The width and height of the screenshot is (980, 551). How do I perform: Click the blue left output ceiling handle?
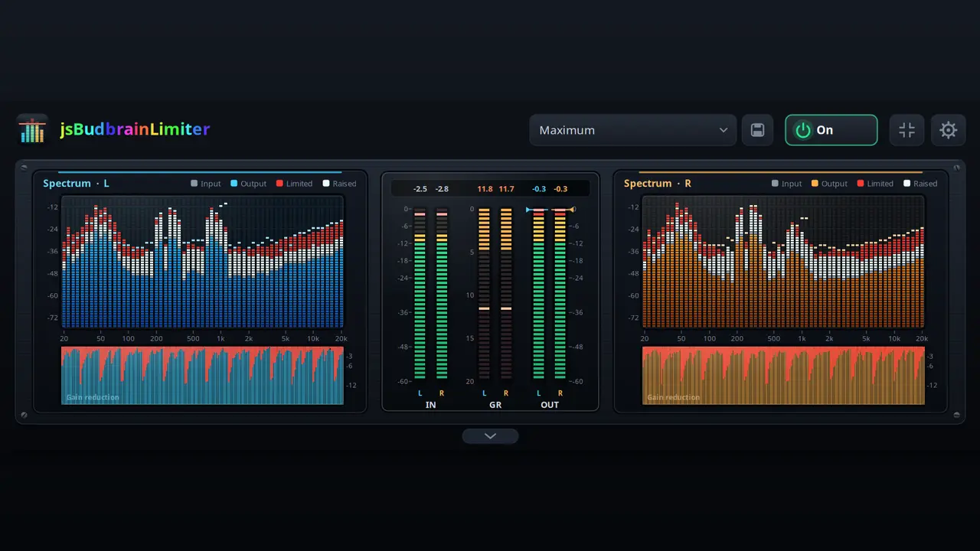[x=528, y=209]
